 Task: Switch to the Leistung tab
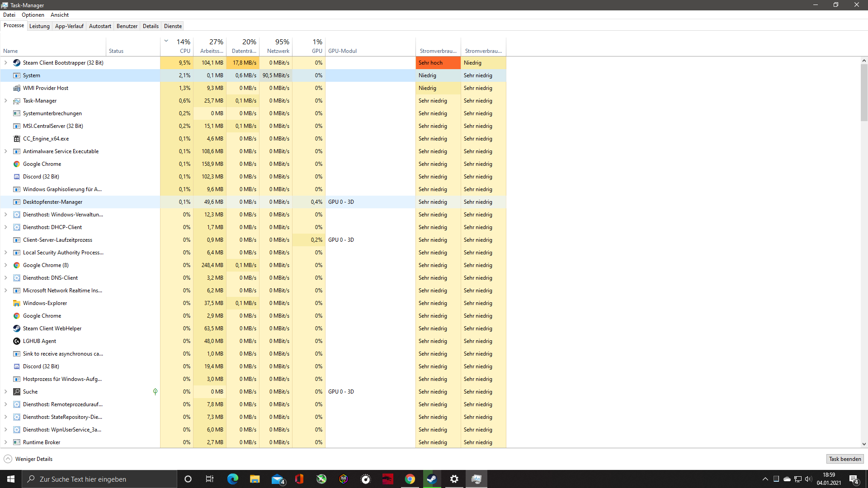(39, 26)
